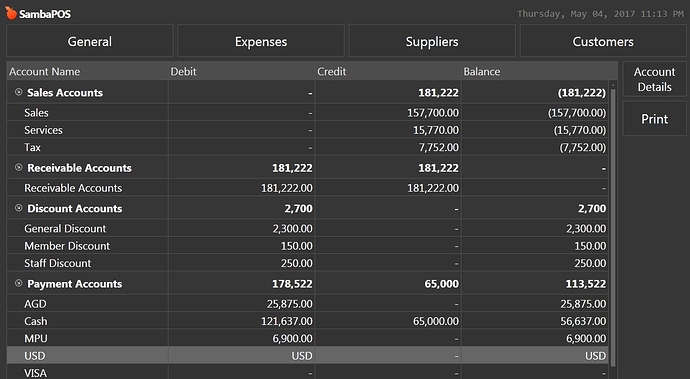
Task: Select the Staff Discount row
Action: tap(308, 263)
